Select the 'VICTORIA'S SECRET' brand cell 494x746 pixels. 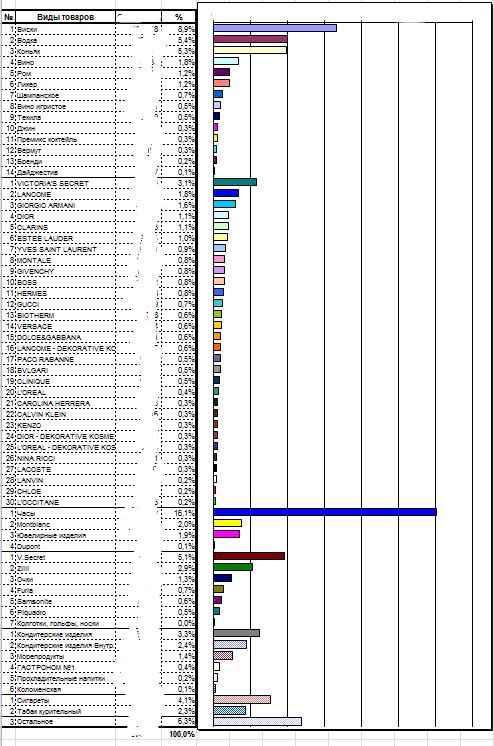coord(66,183)
